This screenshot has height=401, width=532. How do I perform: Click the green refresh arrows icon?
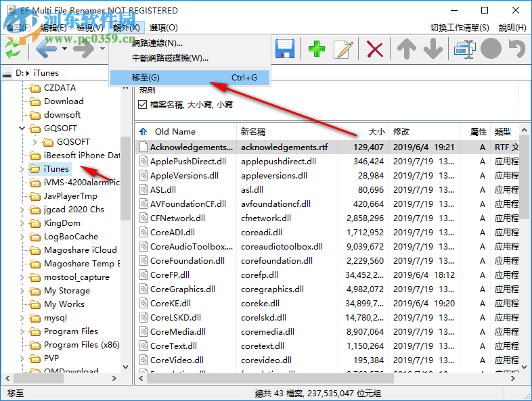[13, 49]
